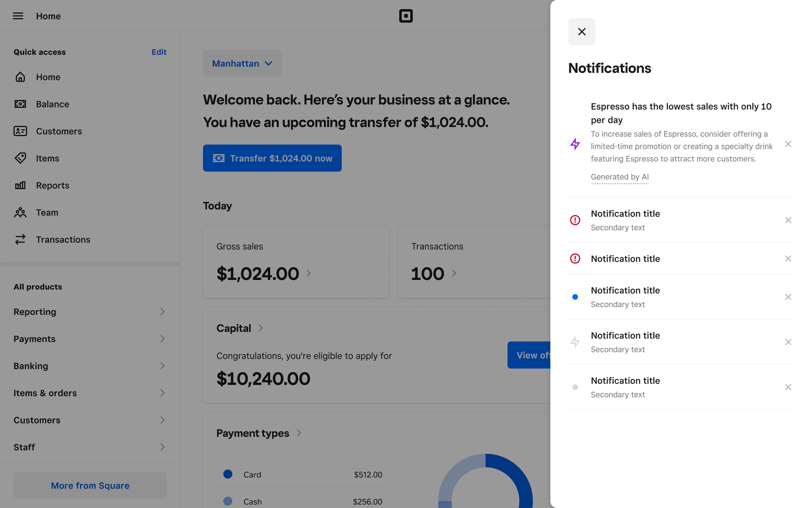This screenshot has width=812, height=508.
Task: Click the Balance cash icon in sidebar
Action: pos(20,104)
